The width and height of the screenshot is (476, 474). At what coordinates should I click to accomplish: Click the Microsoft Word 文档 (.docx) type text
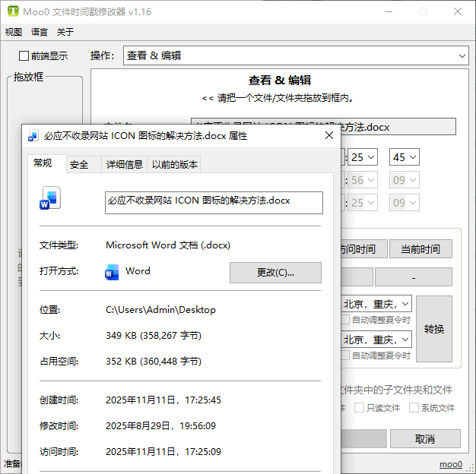pyautogui.click(x=168, y=245)
